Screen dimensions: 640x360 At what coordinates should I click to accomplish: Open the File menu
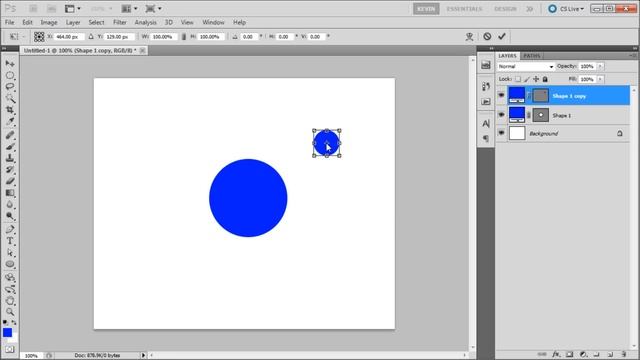pyautogui.click(x=9, y=22)
